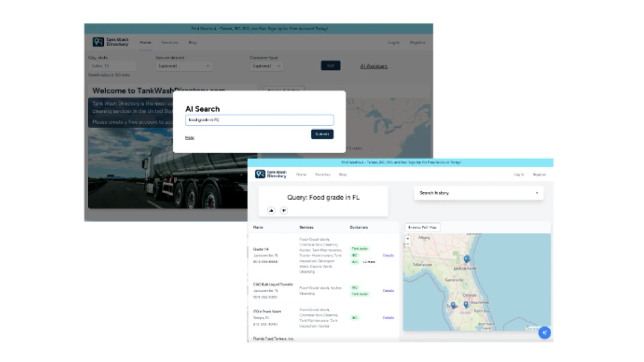This screenshot has width=644, height=362.
Task: Click the Tank Wash Directory logo in results page
Action: pyautogui.click(x=270, y=174)
